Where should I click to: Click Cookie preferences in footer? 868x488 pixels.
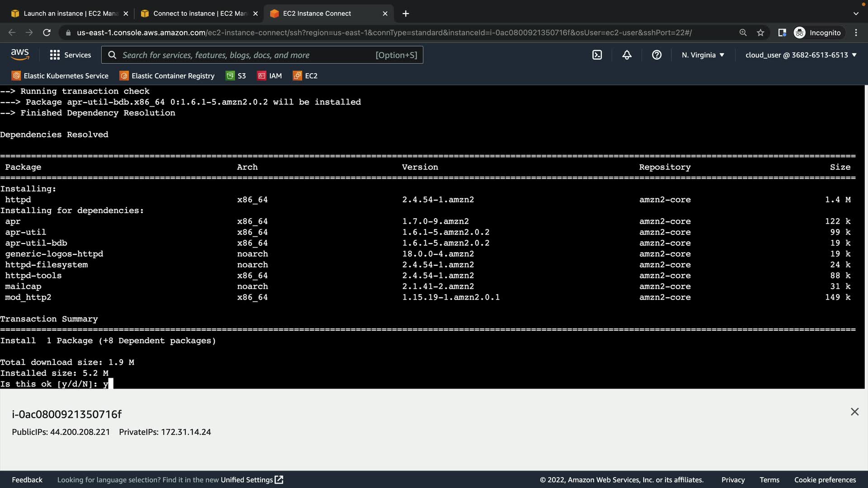[825, 480]
